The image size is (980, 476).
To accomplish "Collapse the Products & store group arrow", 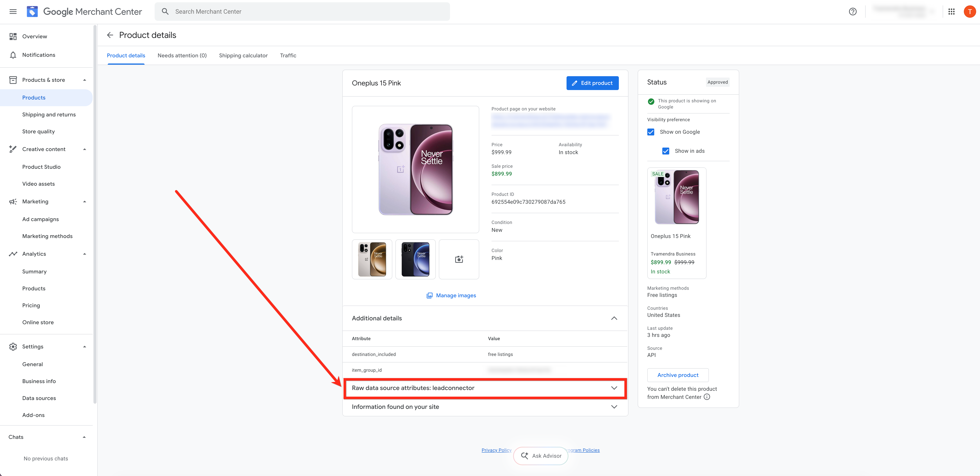I will click(84, 80).
